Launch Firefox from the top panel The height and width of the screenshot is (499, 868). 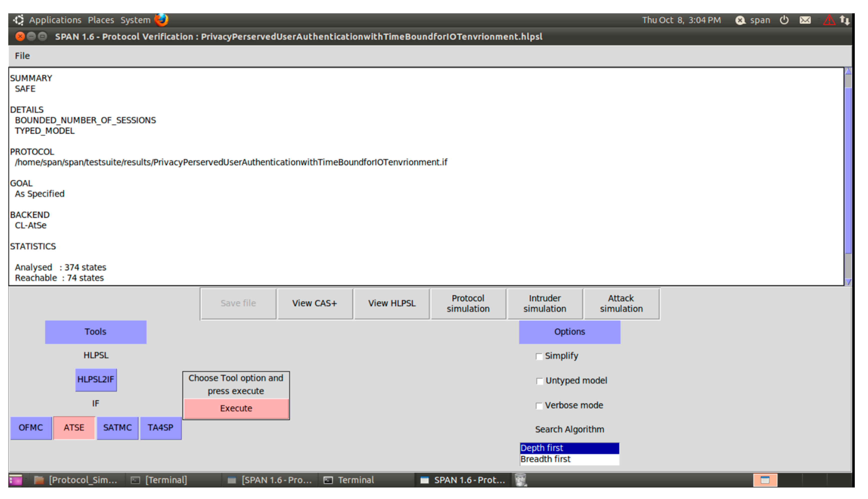[161, 20]
